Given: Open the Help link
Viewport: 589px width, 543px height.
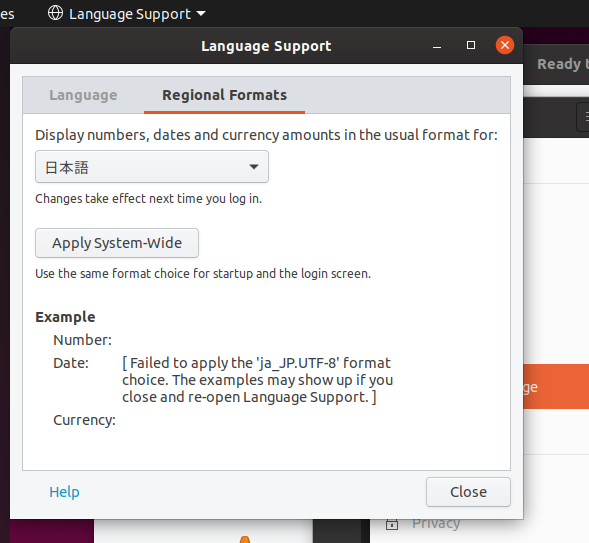Looking at the screenshot, I should [64, 492].
